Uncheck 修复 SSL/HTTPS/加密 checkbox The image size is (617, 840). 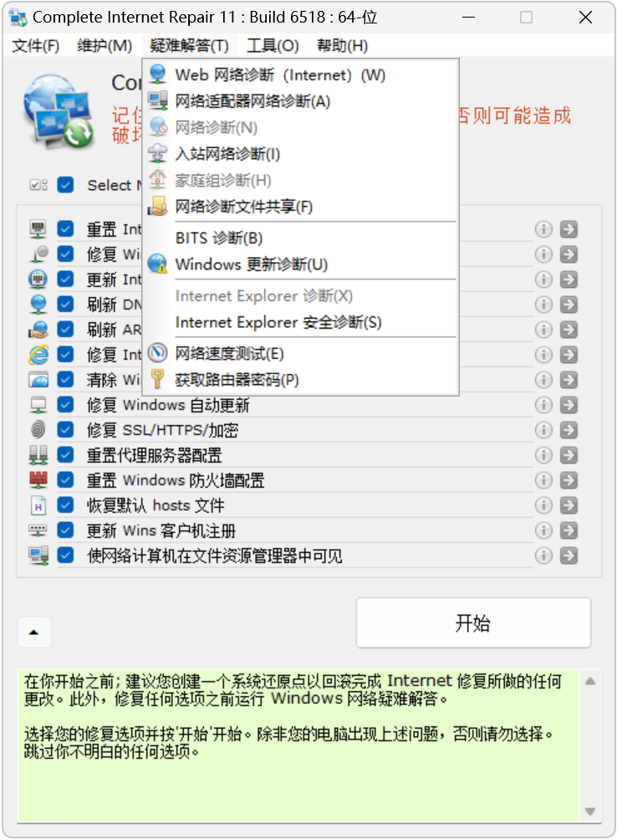[65, 430]
